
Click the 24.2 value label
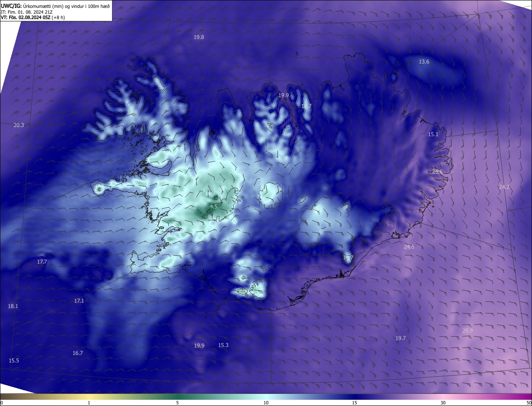[x=504, y=187]
